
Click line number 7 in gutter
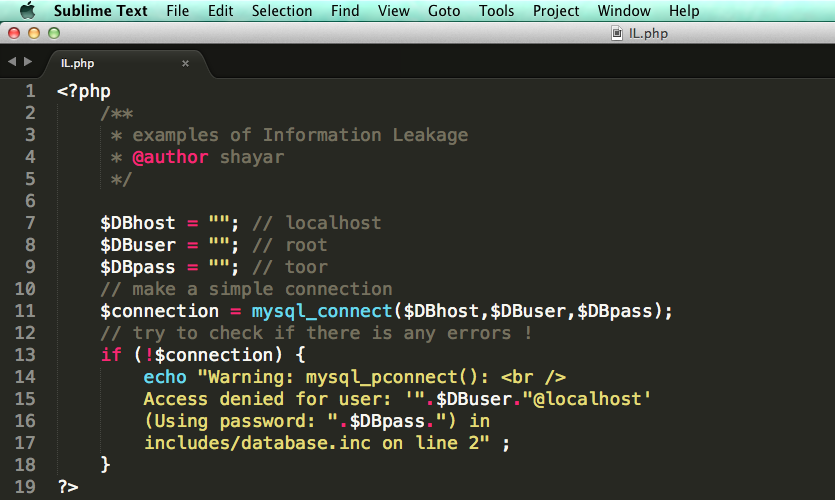(30, 223)
